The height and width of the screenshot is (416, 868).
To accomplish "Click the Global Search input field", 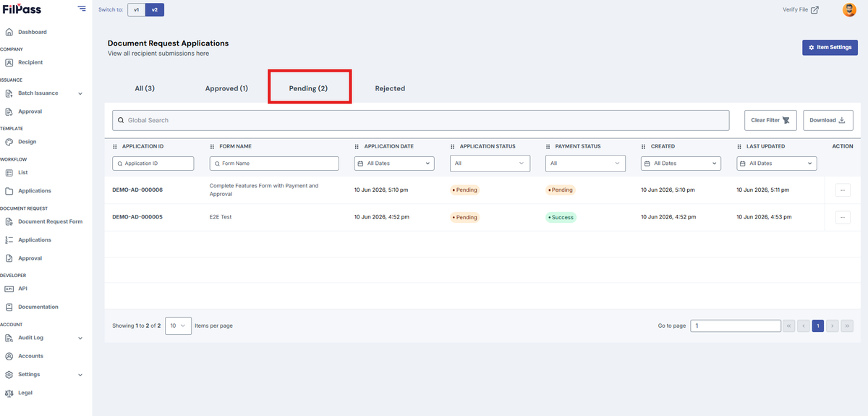I will (x=420, y=120).
